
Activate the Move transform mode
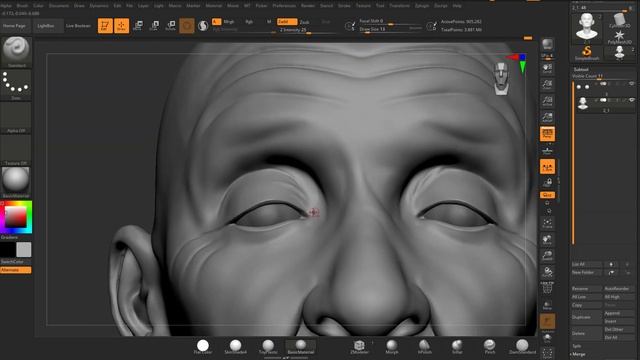pos(138,26)
